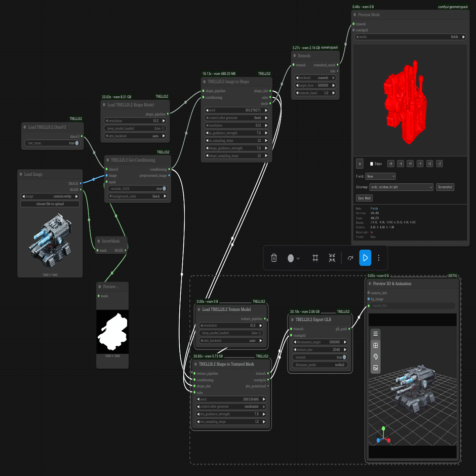Click the white mask preview thumbnail
476x476 pixels.
click(x=112, y=332)
